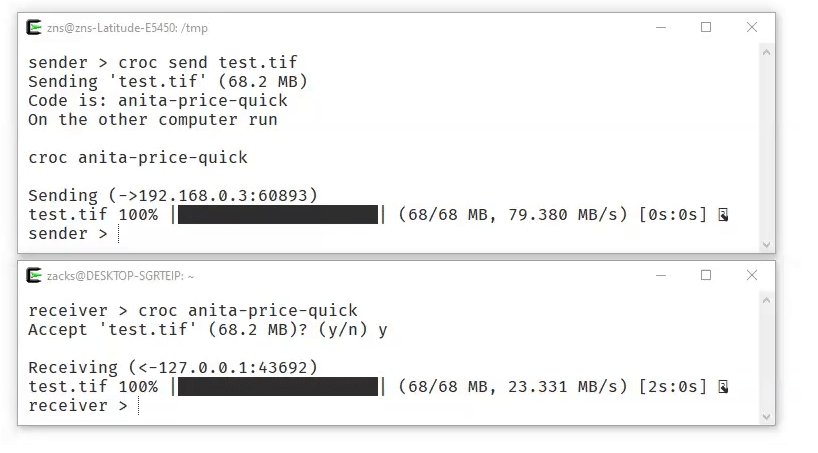The image size is (818, 453).
Task: Click the sender prompt cursor line
Action: tap(74, 234)
